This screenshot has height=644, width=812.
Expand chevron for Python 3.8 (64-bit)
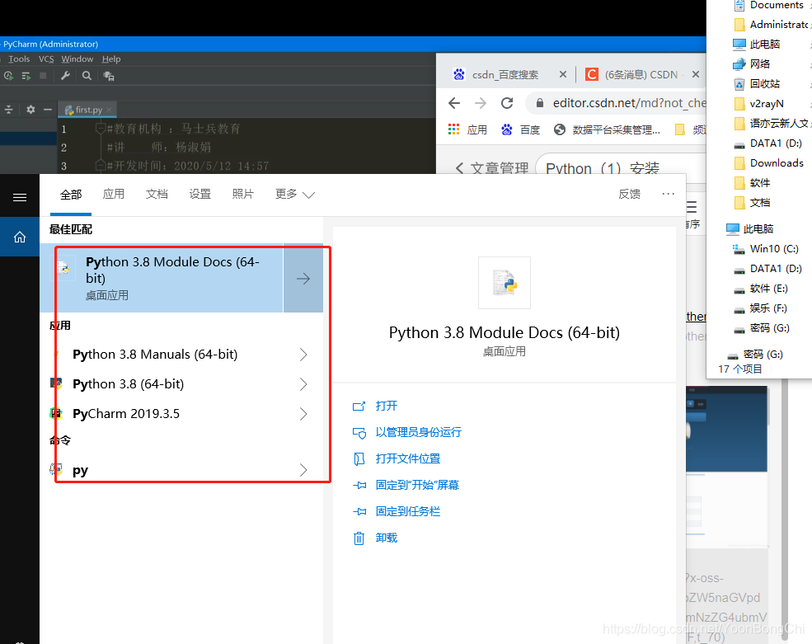(303, 384)
